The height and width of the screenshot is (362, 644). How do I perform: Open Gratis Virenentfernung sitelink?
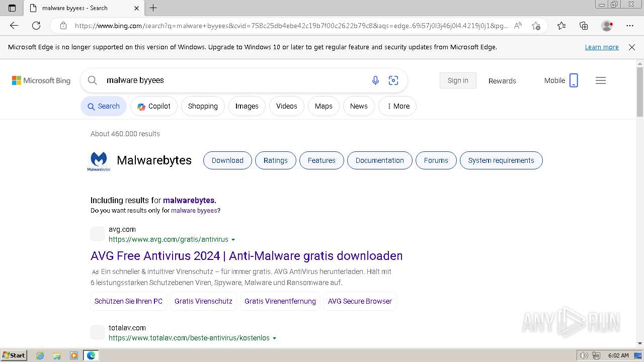[280, 301]
